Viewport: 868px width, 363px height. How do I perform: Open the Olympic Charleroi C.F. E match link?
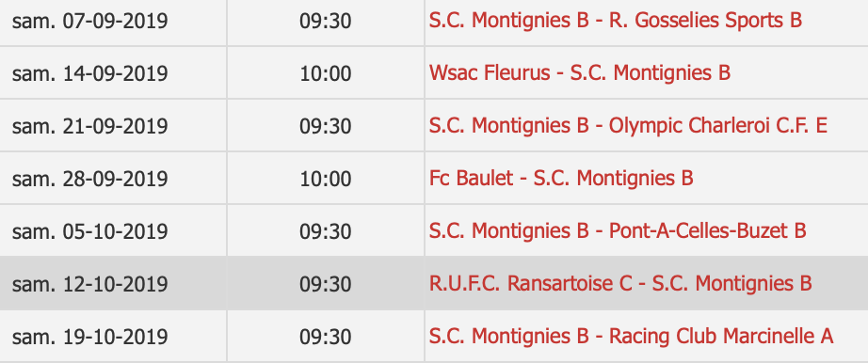tap(628, 126)
